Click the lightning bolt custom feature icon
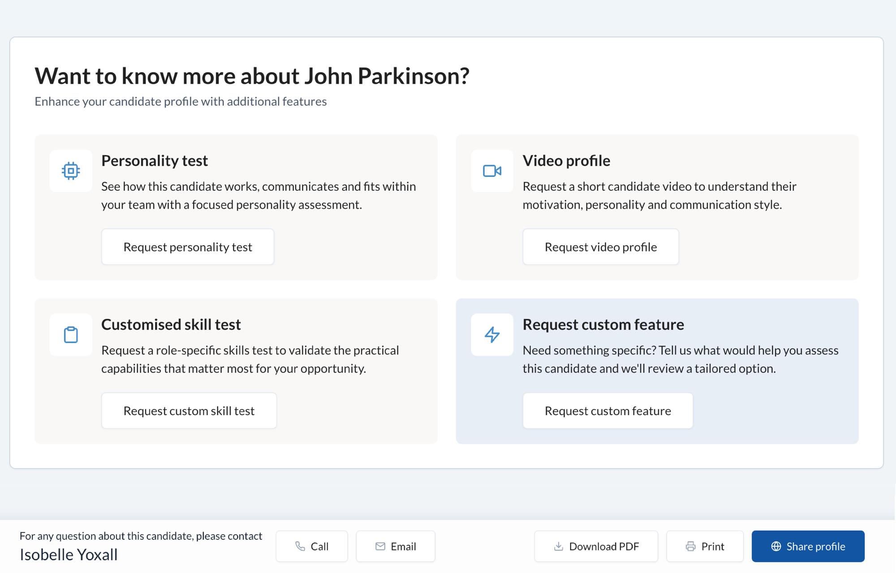This screenshot has height=588, width=896. (492, 335)
